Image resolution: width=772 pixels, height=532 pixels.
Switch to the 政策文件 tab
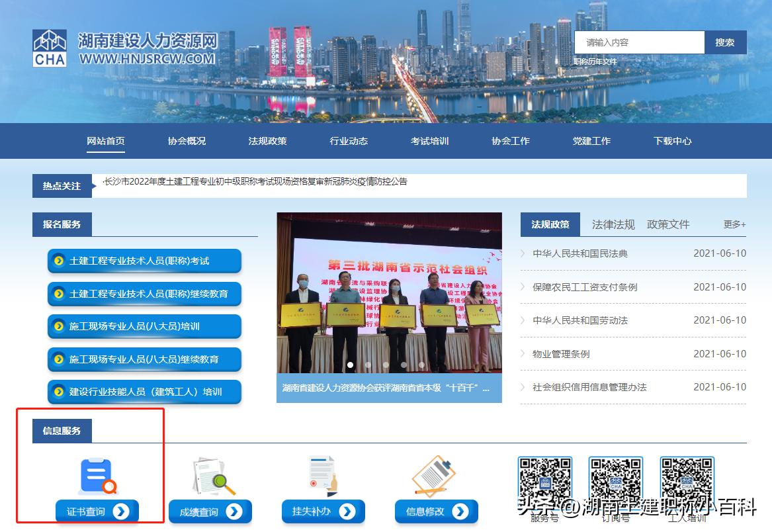tap(667, 224)
